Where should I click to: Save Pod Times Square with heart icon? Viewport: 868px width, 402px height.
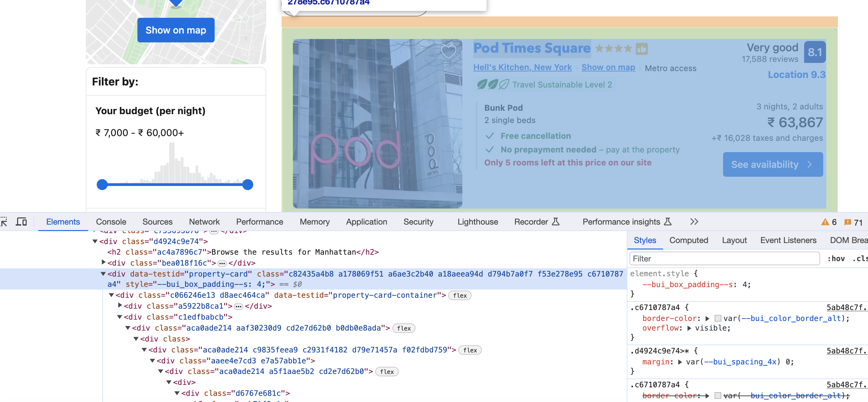[448, 52]
